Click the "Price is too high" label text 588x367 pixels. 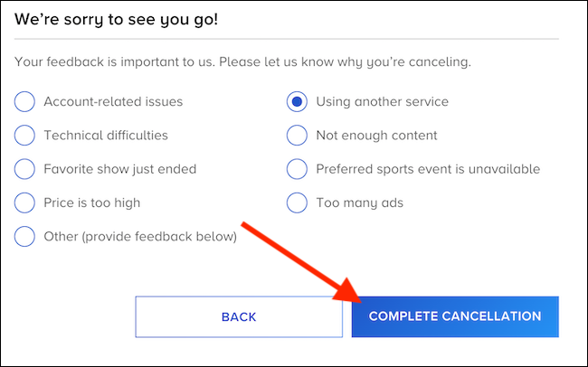point(92,202)
